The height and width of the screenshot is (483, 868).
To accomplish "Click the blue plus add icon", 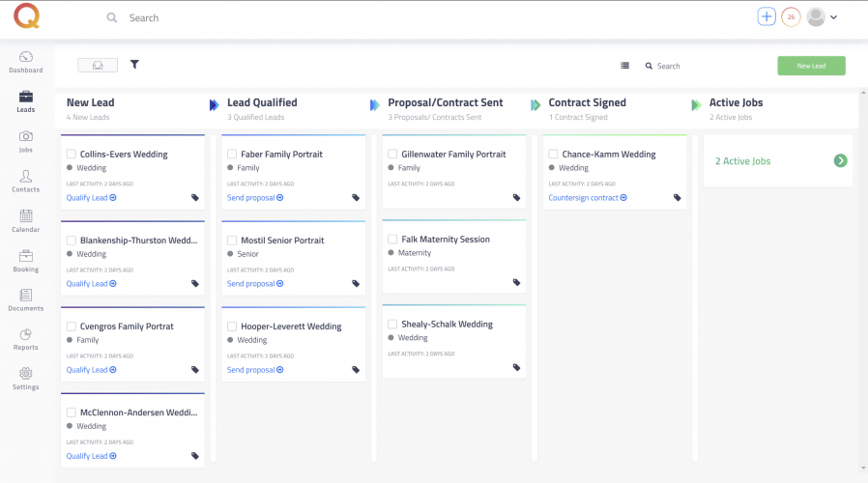I will pos(767,17).
